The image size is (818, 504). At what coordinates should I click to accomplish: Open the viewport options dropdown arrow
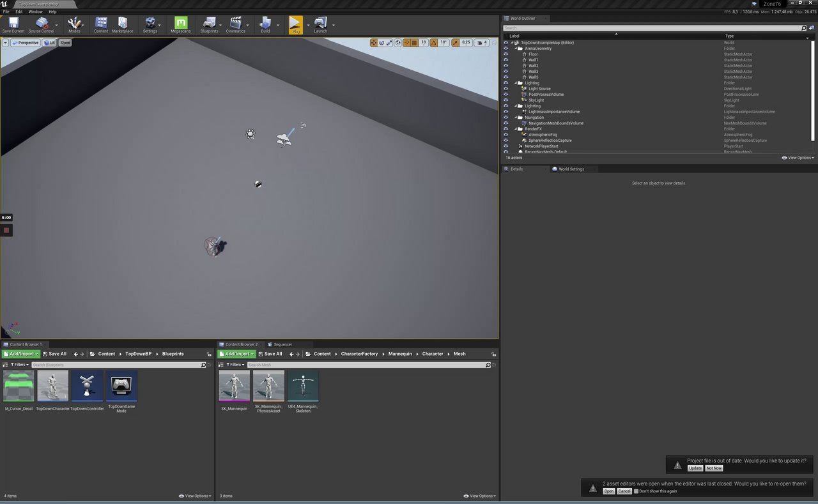(x=5, y=43)
